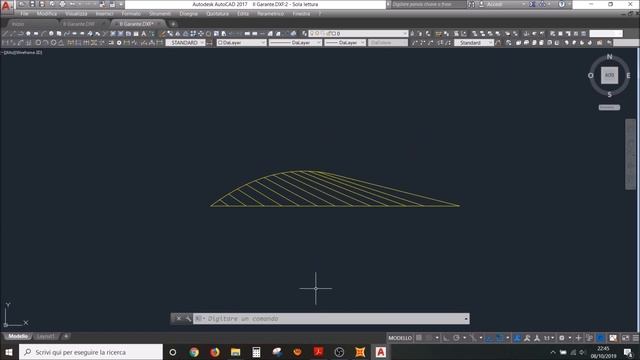Click the ViewCube top face
The width and height of the screenshot is (640, 360).
[609, 75]
